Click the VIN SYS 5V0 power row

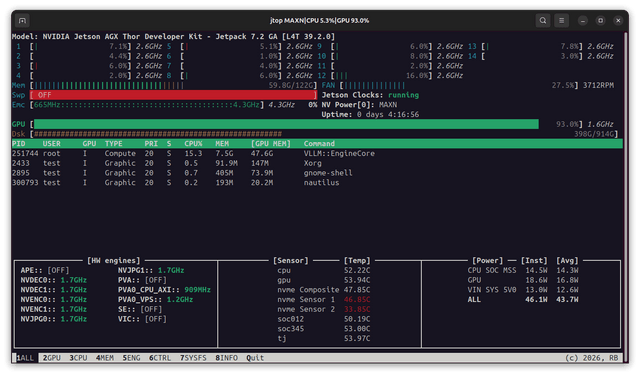pyautogui.click(x=523, y=290)
